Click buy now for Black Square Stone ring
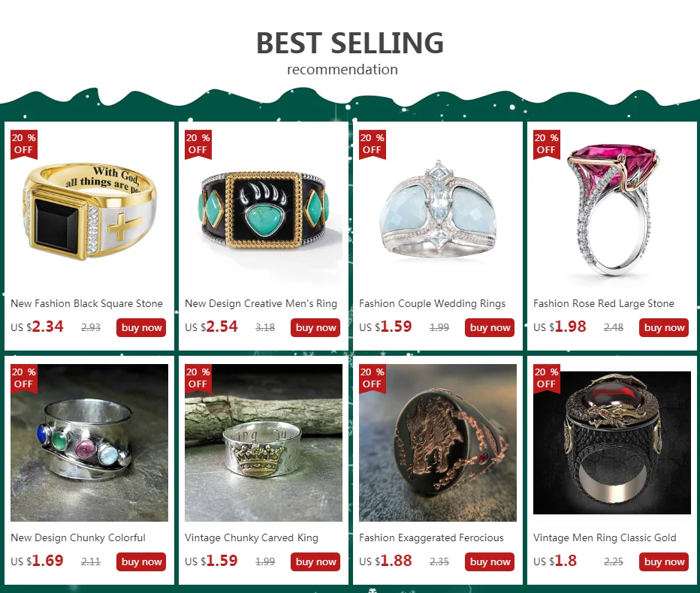Screen dimensions: 700x593 click(x=141, y=327)
